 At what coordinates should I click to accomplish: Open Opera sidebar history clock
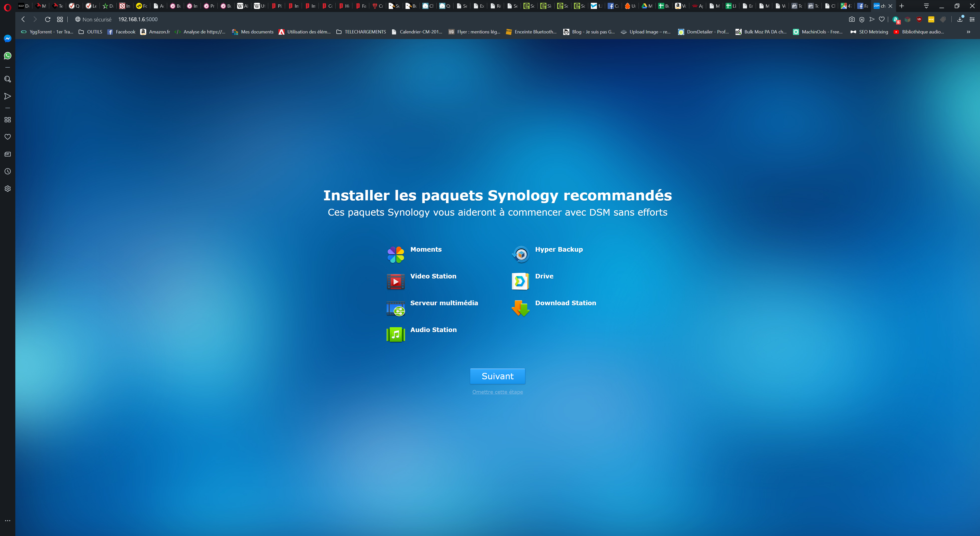8,171
